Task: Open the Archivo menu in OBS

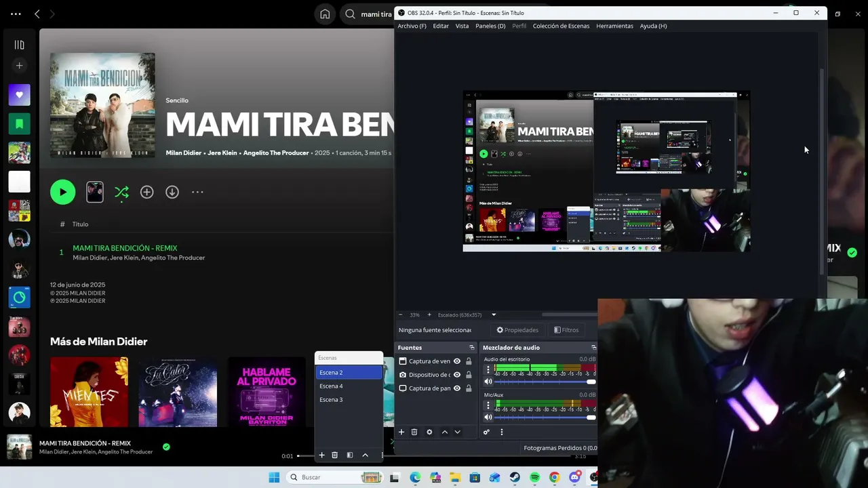Action: pos(412,26)
